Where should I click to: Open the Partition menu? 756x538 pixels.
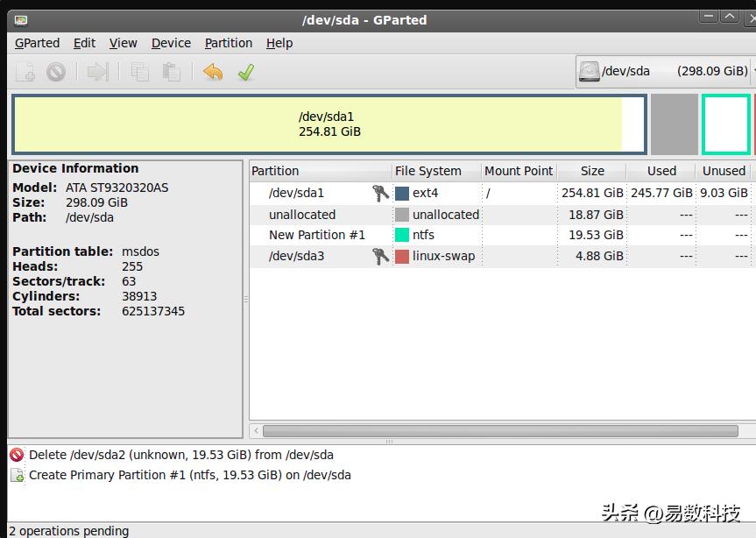228,43
